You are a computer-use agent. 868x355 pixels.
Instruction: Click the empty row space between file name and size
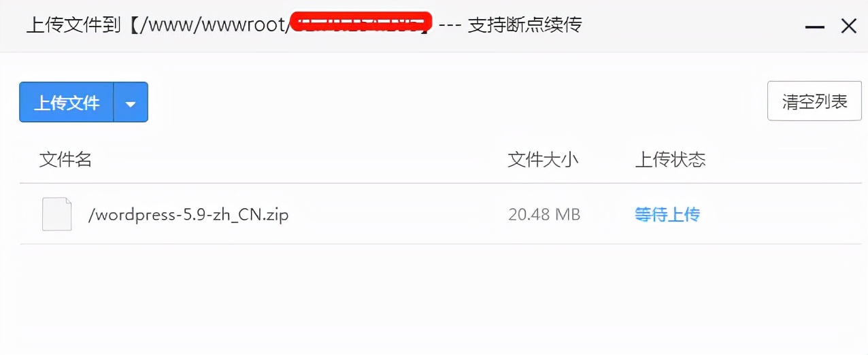click(398, 215)
